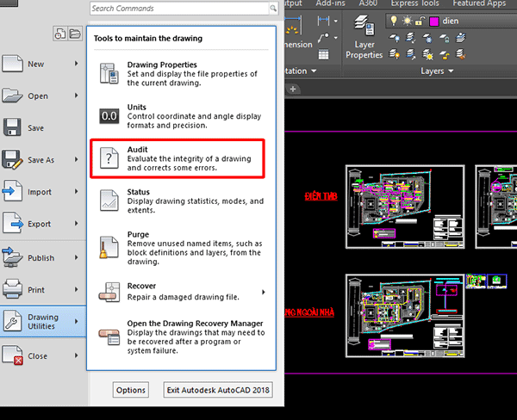Select the Drawing Utilities menu entry
This screenshot has height=420, width=517.
tap(43, 322)
